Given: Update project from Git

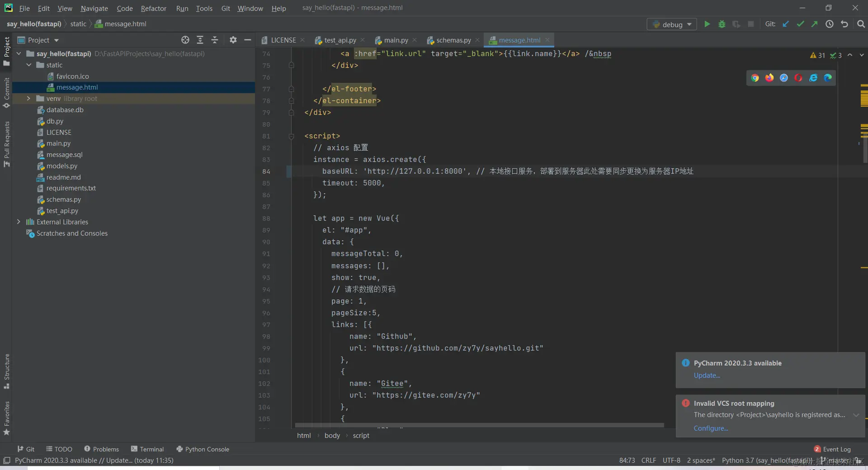Looking at the screenshot, I should [x=786, y=24].
